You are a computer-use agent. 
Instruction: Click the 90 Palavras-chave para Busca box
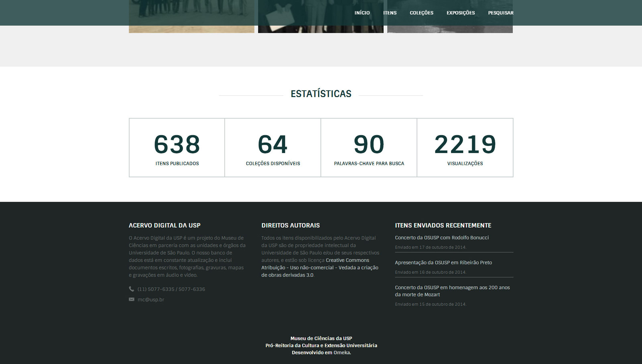point(369,148)
